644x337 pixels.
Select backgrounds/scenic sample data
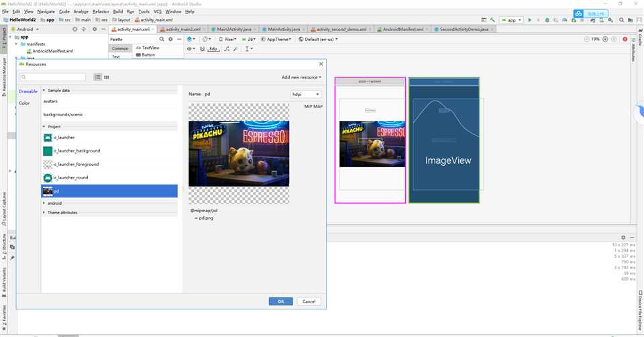point(109,115)
